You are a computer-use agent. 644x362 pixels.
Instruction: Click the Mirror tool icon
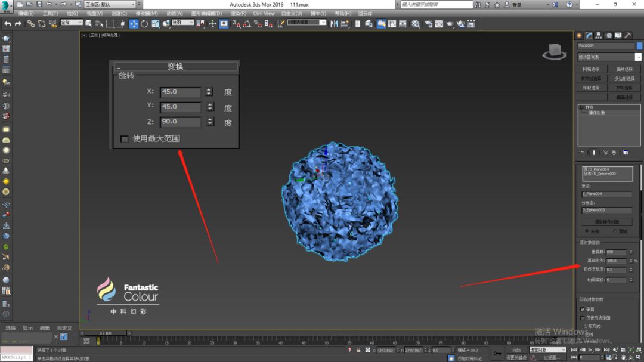click(333, 24)
